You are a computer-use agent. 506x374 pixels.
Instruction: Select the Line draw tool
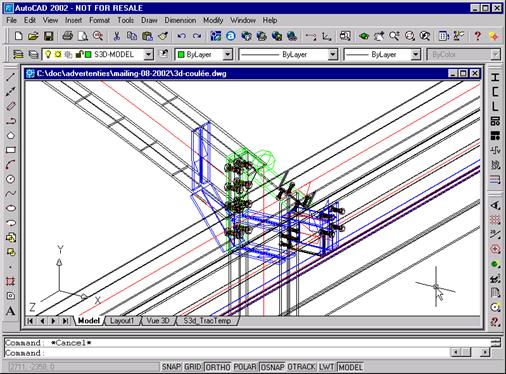[10, 77]
